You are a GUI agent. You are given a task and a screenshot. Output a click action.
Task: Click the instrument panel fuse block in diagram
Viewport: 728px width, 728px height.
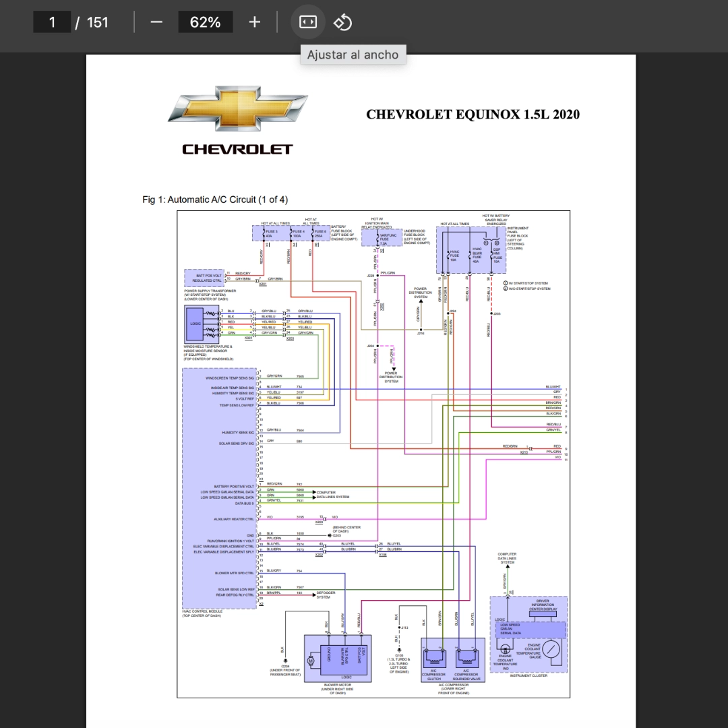tap(471, 250)
